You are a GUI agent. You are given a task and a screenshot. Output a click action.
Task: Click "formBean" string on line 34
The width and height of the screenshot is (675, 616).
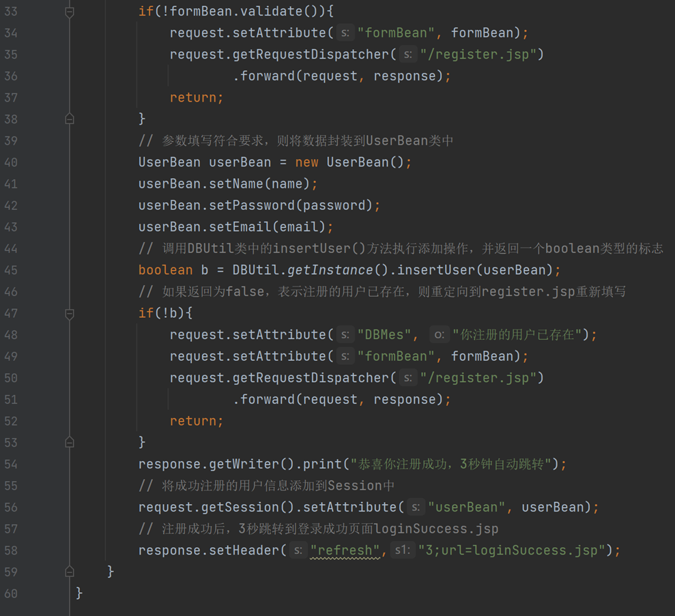pos(396,33)
